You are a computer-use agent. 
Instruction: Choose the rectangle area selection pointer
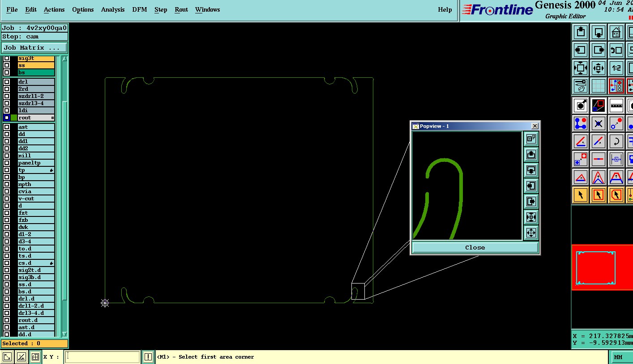(x=599, y=195)
